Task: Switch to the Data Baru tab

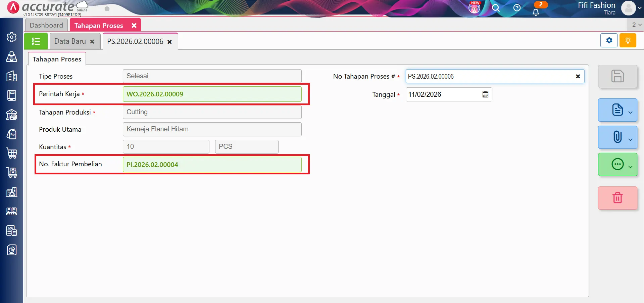Action: (70, 41)
